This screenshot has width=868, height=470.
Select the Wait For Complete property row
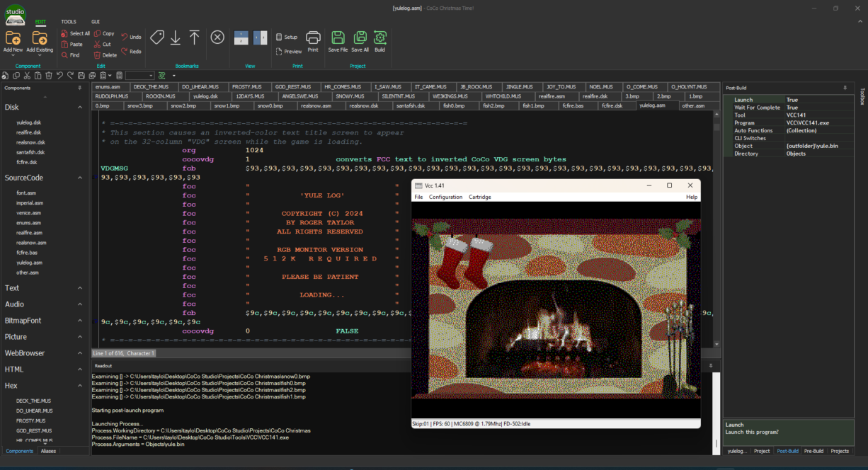tap(789, 108)
